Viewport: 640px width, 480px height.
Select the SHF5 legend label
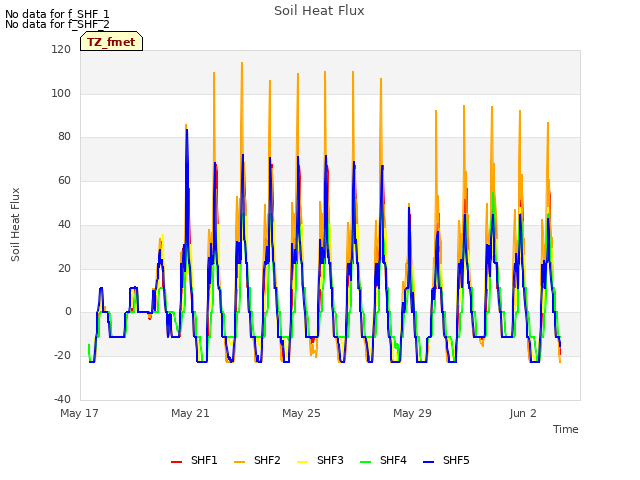pos(456,460)
